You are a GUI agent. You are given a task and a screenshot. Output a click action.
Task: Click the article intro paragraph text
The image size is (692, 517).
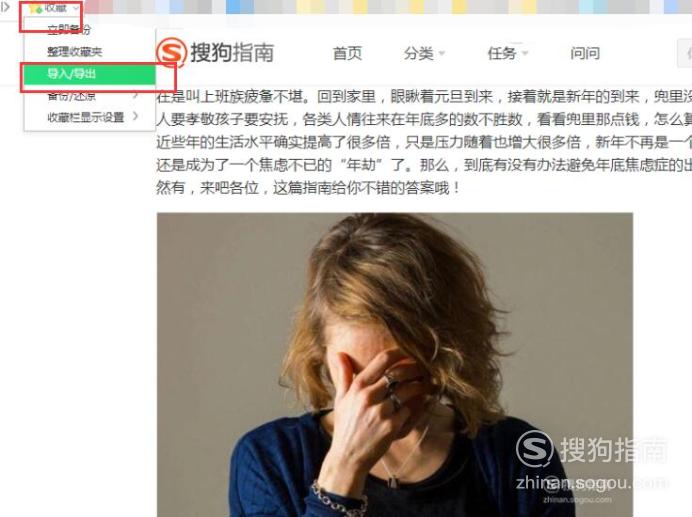[424, 142]
